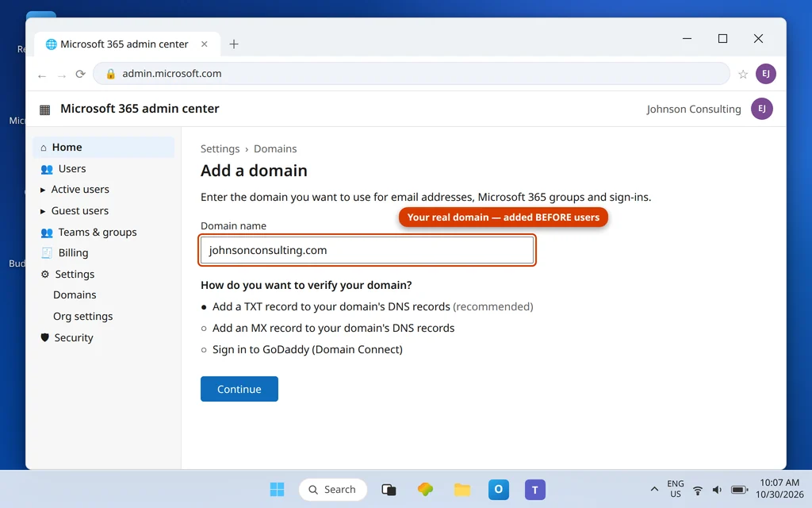Go forward in browser history
Image resolution: width=812 pixels, height=508 pixels.
point(62,75)
